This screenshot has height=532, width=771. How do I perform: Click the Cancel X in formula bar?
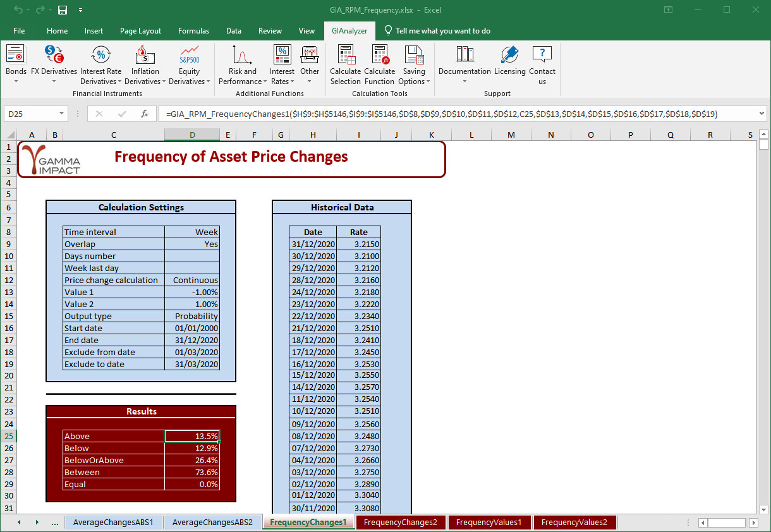[x=99, y=114]
